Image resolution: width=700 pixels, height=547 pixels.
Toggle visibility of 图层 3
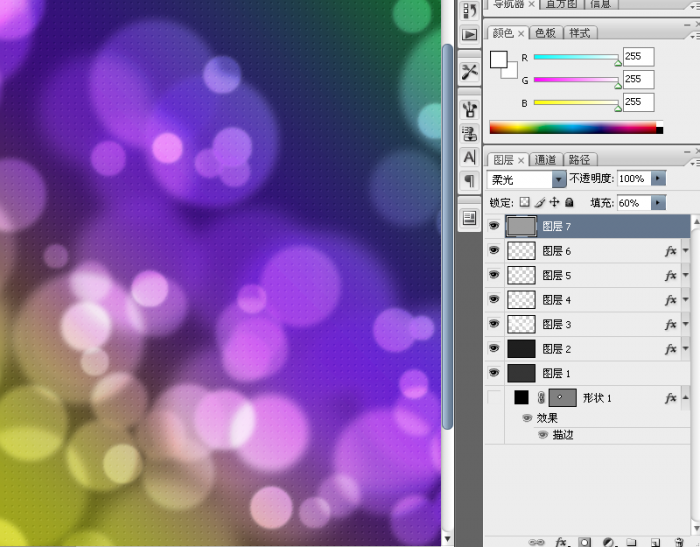click(493, 324)
